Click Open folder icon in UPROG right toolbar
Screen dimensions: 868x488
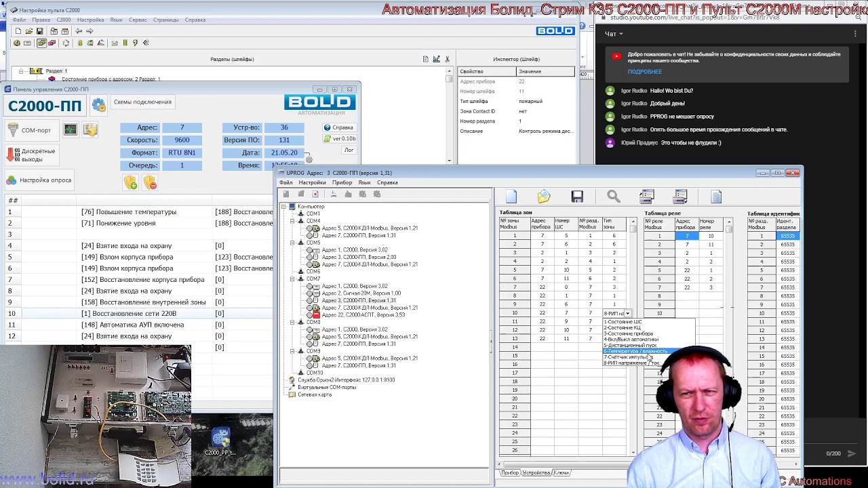(544, 197)
